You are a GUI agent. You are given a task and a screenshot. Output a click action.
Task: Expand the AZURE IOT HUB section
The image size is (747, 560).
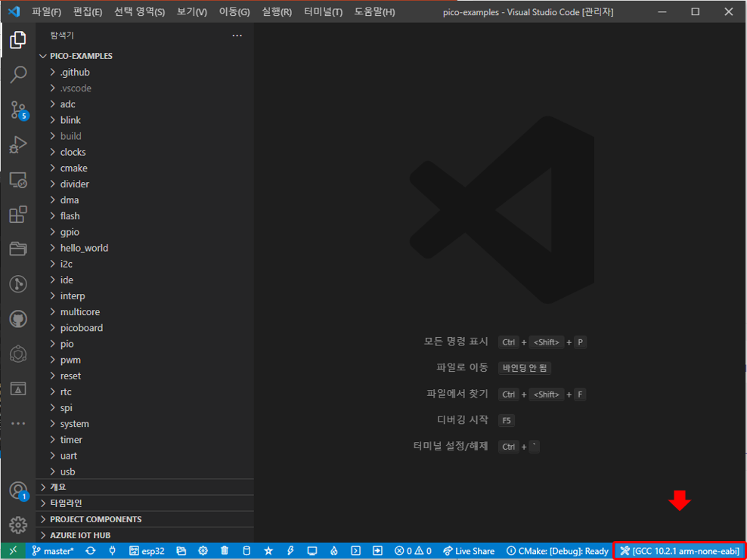[145, 535]
